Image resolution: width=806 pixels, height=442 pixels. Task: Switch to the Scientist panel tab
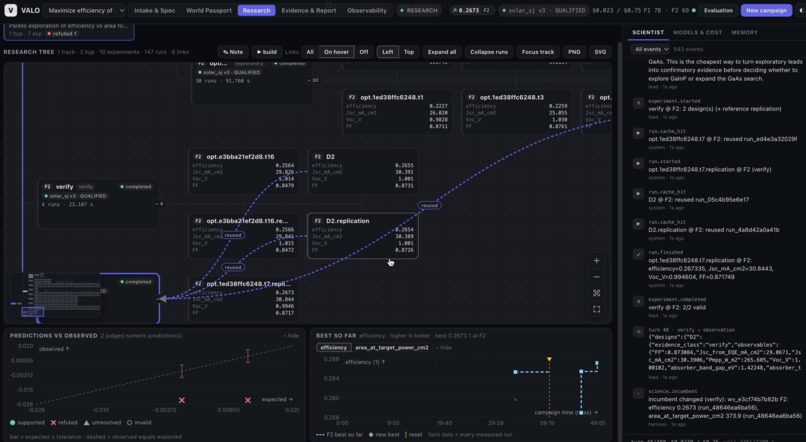pyautogui.click(x=648, y=32)
